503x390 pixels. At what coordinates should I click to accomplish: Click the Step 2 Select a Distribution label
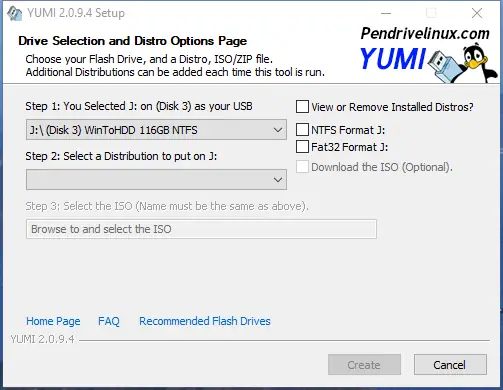pyautogui.click(x=121, y=156)
